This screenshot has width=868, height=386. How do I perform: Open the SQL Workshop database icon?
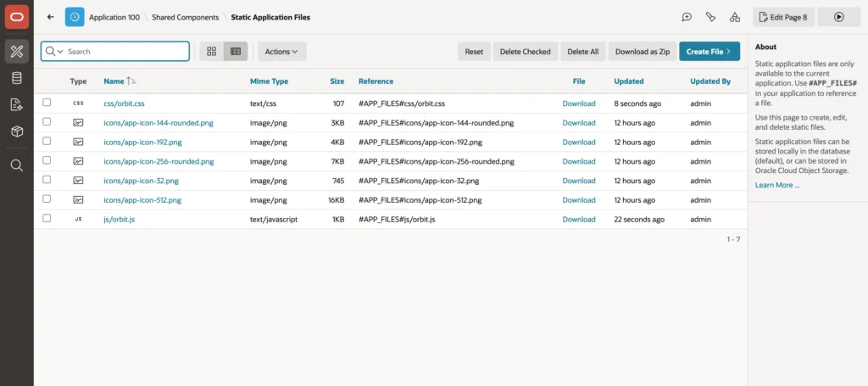tap(17, 78)
